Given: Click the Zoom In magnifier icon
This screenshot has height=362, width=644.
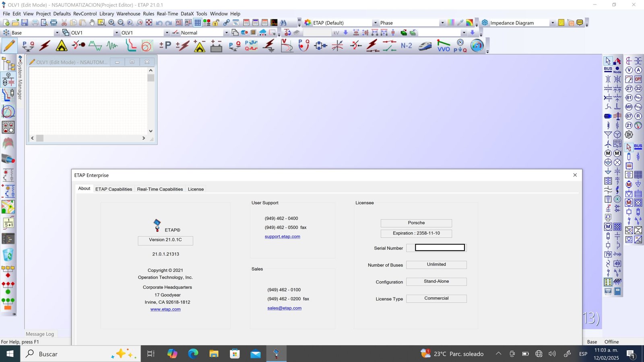Looking at the screenshot, I should click(x=112, y=23).
